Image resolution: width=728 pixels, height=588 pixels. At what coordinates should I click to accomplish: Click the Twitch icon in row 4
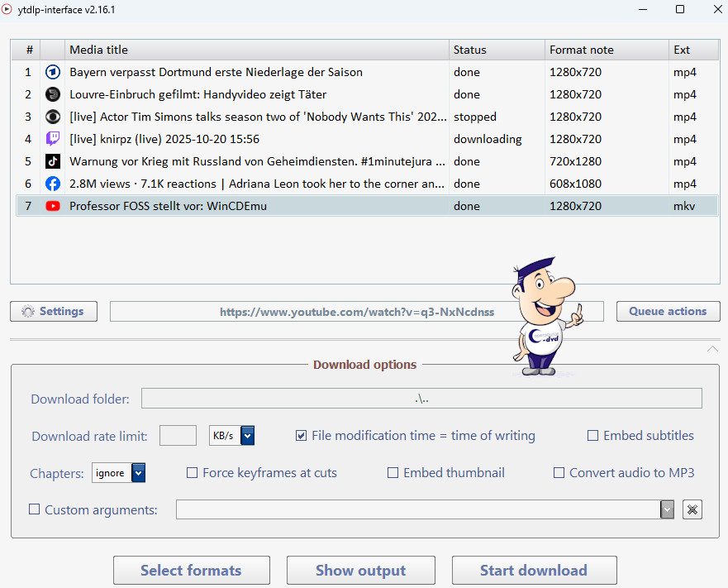[x=53, y=139]
